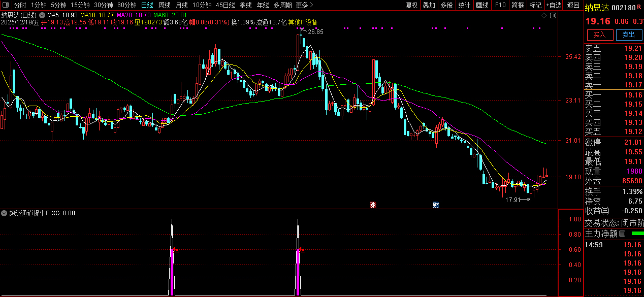Image resolution: width=644 pixels, height=297 pixels.
Task: Click the blue 卖出 button
Action: coord(629,35)
